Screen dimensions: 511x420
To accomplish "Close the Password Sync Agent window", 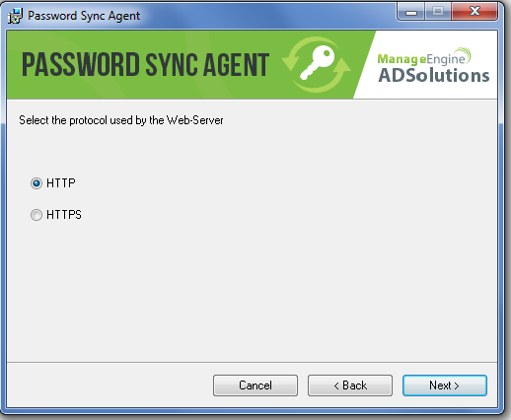I will click(x=474, y=12).
